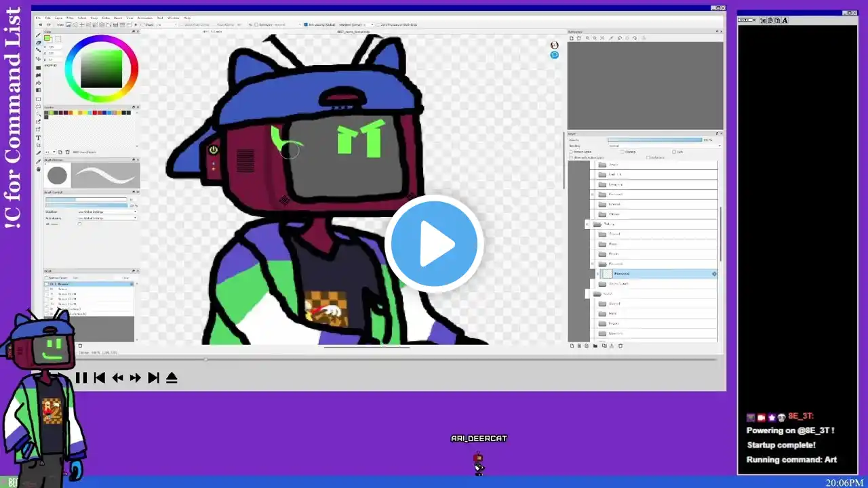This screenshot has width=868, height=488.
Task: Open settings gear of highlighted layer
Action: 714,274
